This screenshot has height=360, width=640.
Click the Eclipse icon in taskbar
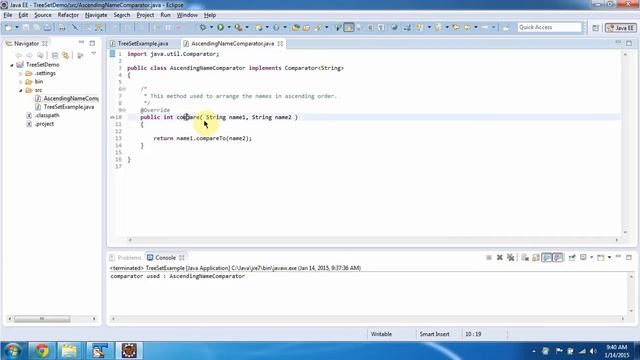pos(129,350)
